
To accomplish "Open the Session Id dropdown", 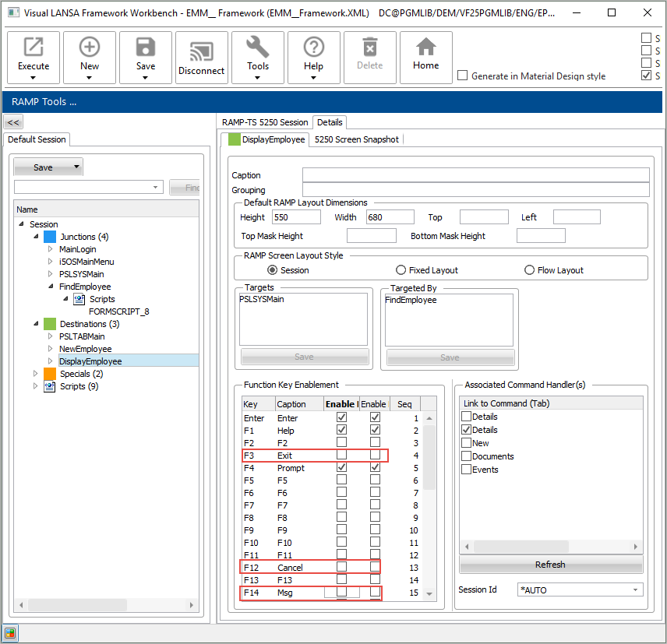I will pos(635,589).
